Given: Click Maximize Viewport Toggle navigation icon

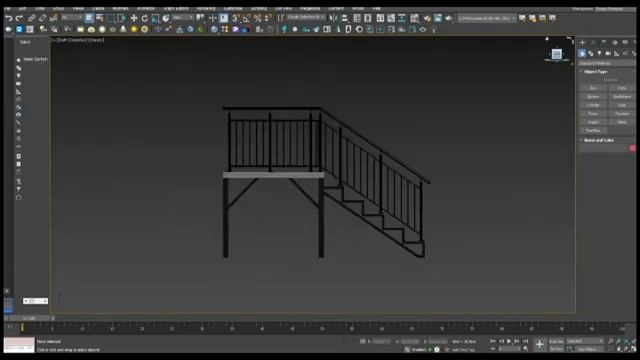Looking at the screenshot, I should [x=633, y=349].
